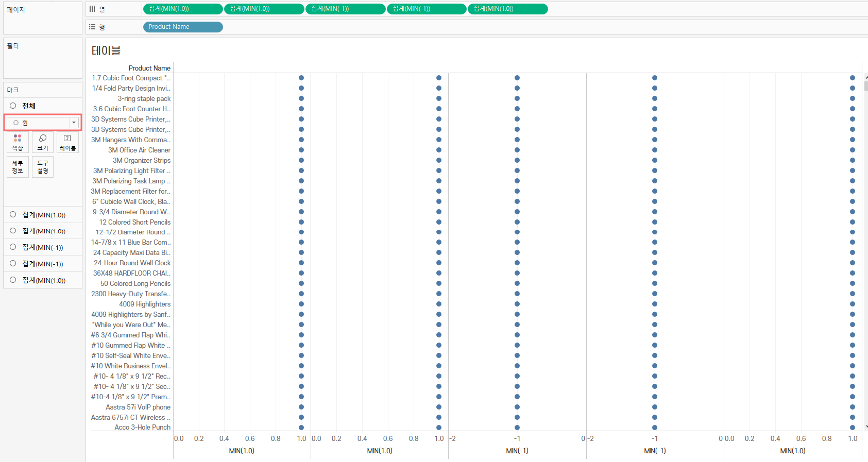868x462 pixels.
Task: Click the vertical scrollbar of the view
Action: point(866,252)
